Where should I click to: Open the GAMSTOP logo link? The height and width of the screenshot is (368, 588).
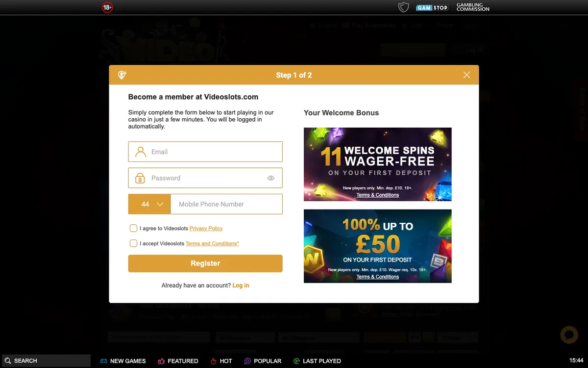click(x=432, y=8)
